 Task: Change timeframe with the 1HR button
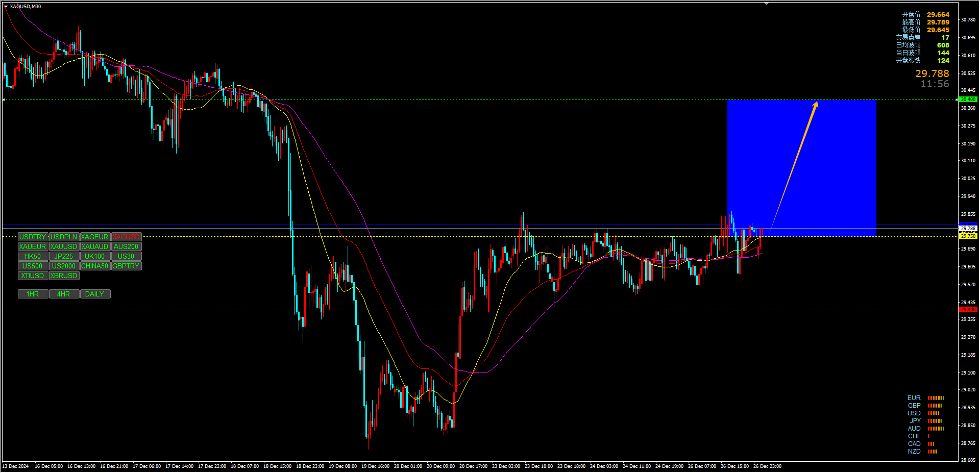[33, 294]
